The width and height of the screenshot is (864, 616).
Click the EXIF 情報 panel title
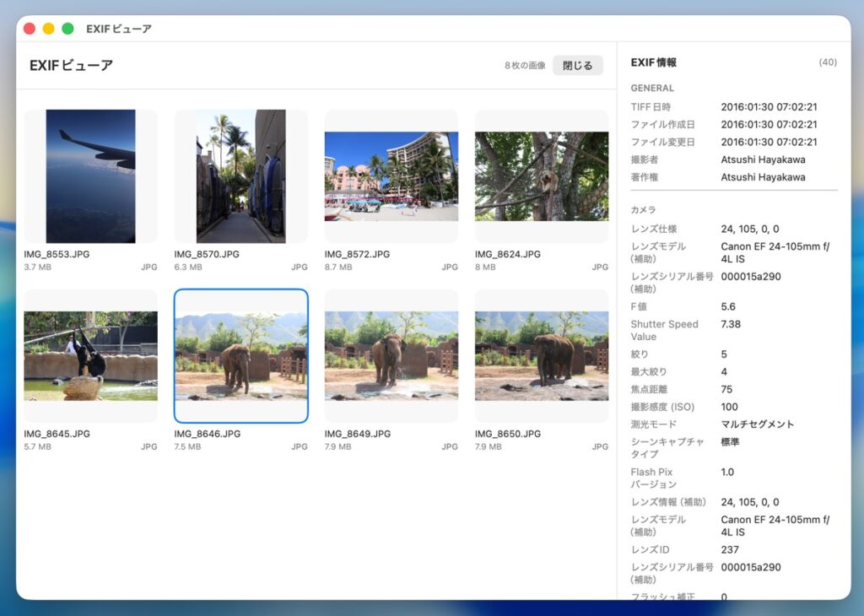click(653, 62)
